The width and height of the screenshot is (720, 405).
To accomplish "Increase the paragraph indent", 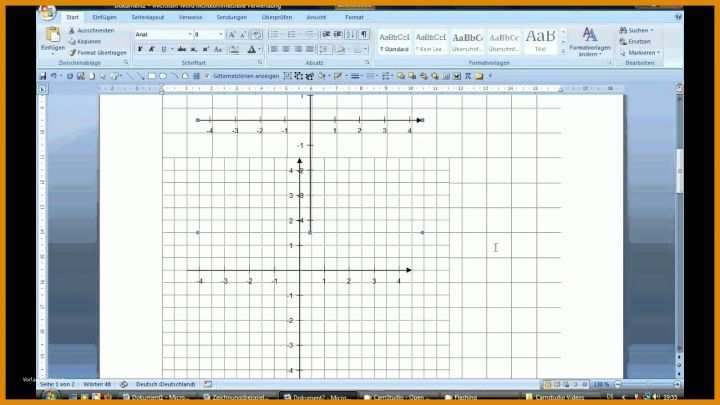I will pyautogui.click(x=338, y=35).
